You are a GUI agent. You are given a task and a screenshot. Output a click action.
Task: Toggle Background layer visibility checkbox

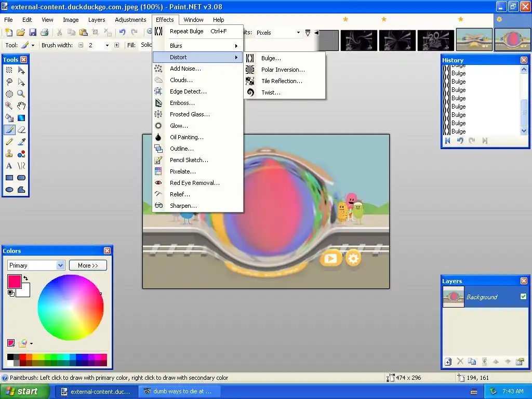click(523, 297)
